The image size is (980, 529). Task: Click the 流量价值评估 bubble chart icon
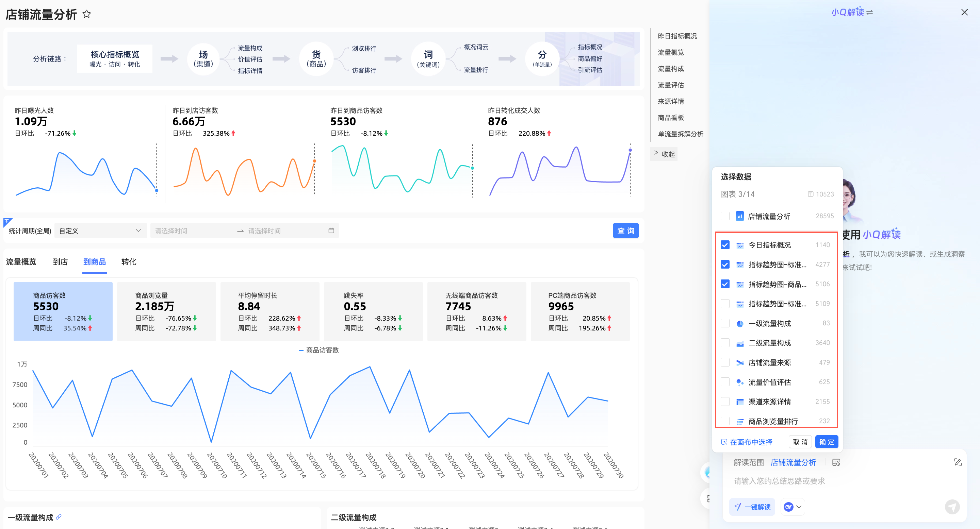[739, 382]
